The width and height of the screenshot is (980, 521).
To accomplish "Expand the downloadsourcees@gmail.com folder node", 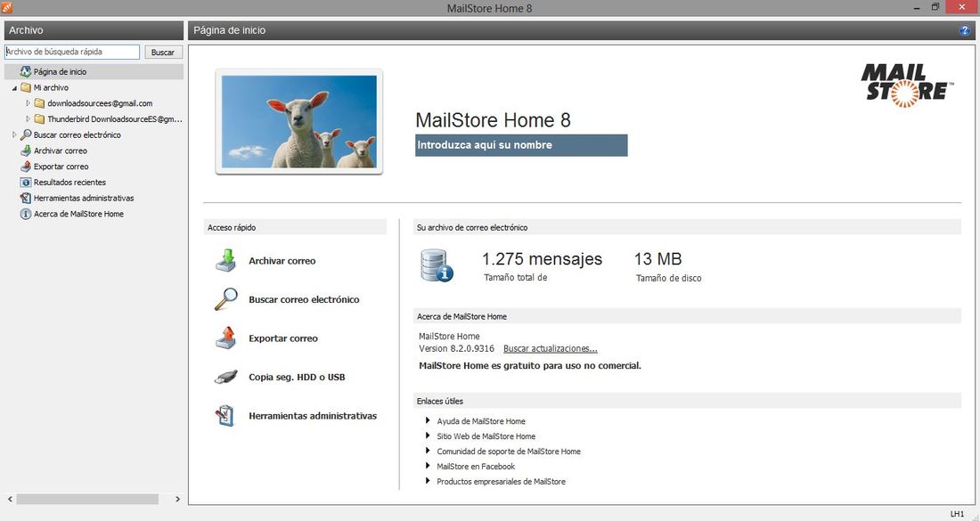I will [29, 103].
